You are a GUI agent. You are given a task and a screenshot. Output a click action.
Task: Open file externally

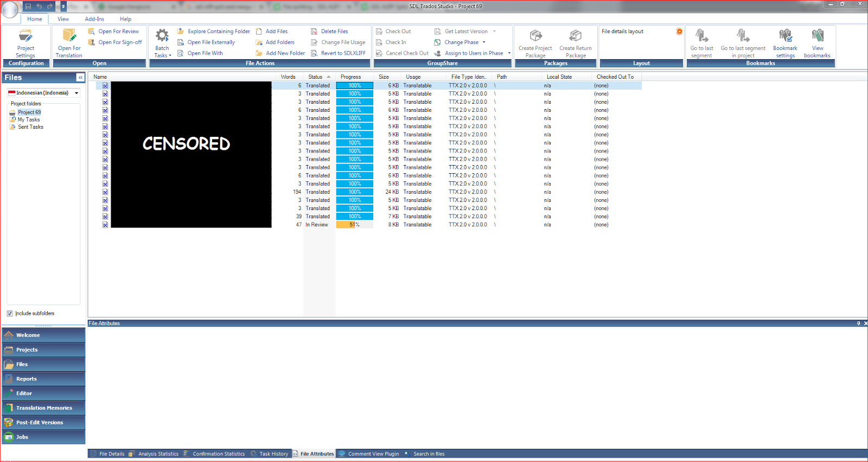(206, 42)
